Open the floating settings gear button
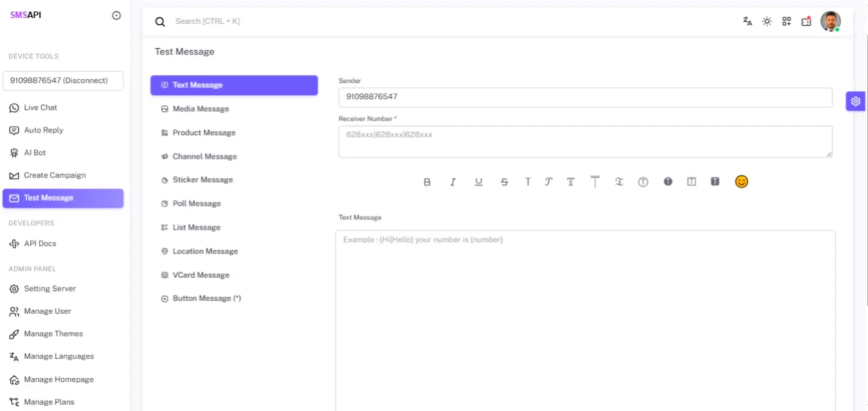 coord(855,101)
